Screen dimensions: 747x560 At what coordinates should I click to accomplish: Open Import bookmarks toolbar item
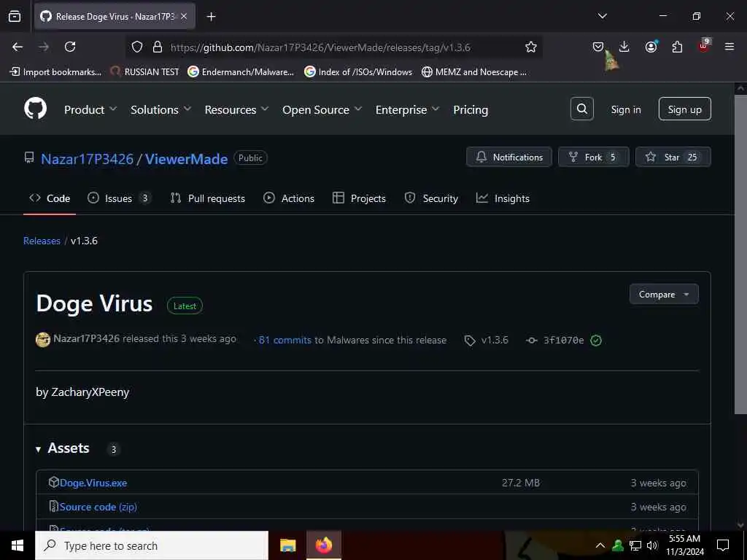[55, 72]
